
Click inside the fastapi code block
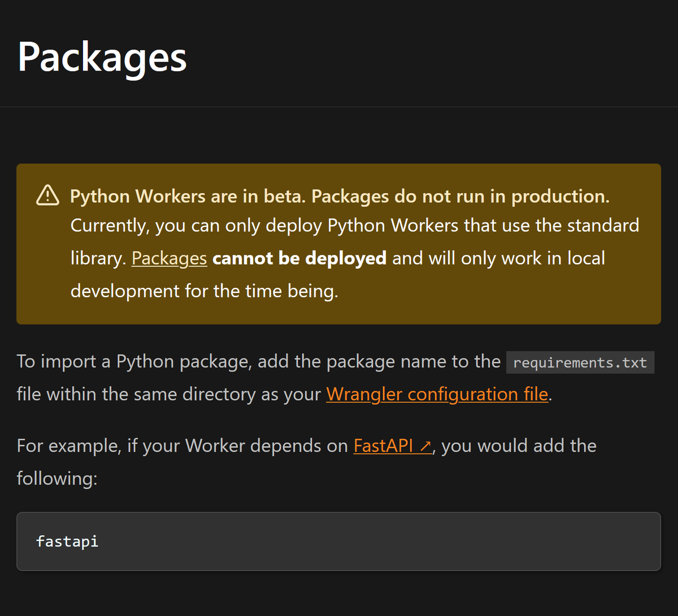coord(339,541)
